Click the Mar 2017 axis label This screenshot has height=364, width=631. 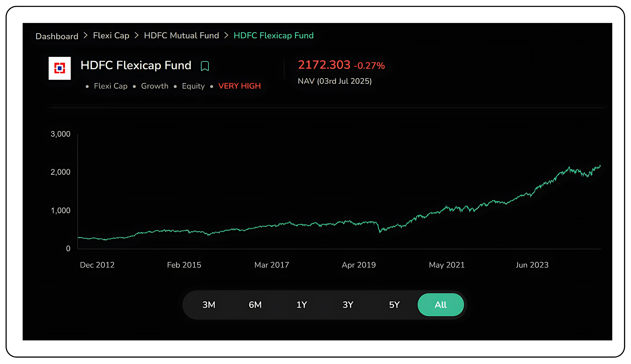[272, 265]
